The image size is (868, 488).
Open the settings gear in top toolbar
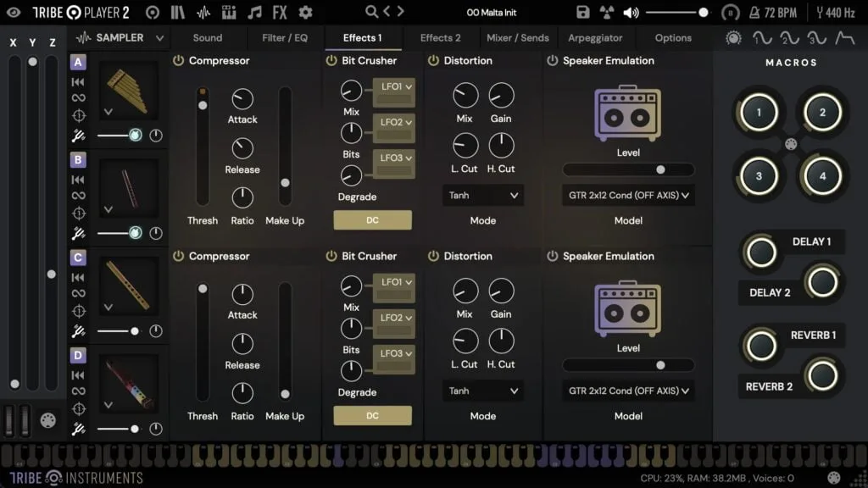point(305,13)
